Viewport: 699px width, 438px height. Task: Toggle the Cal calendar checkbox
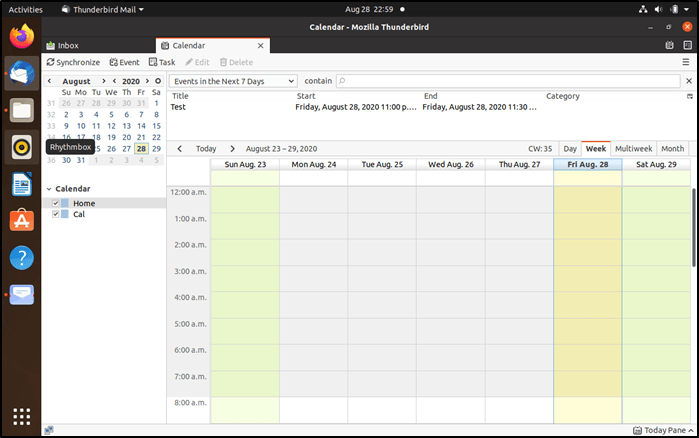[56, 214]
